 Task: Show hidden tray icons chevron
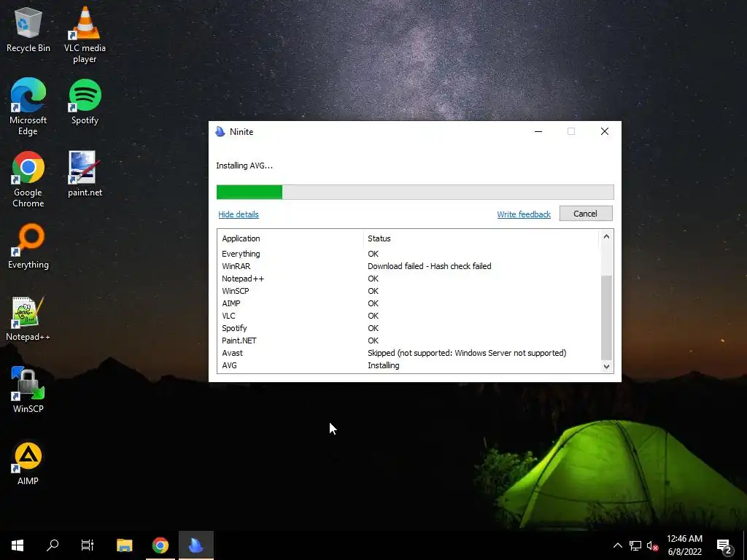617,545
